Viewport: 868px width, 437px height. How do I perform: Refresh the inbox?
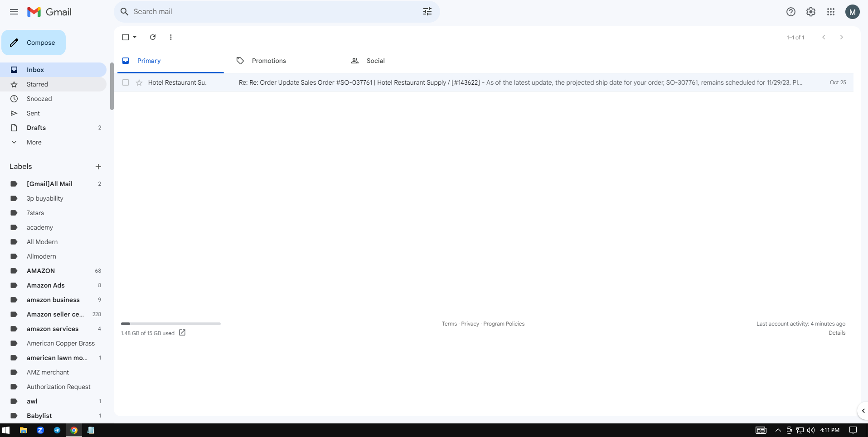[153, 37]
